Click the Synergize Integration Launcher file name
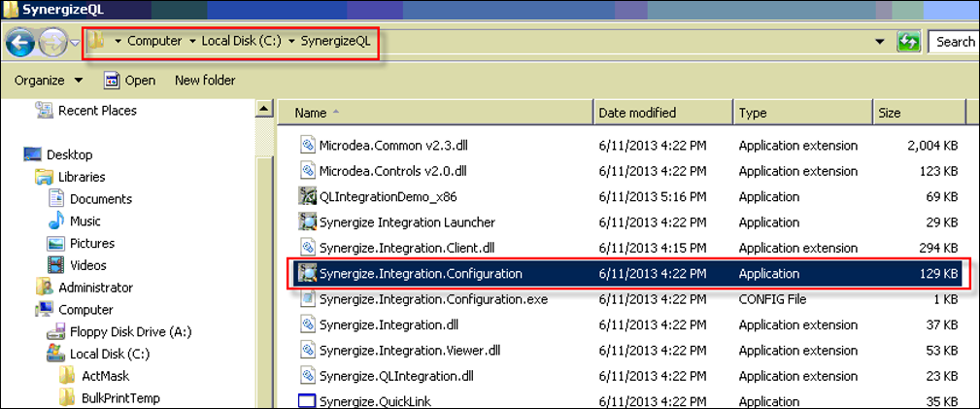The height and width of the screenshot is (409, 980). point(407,222)
